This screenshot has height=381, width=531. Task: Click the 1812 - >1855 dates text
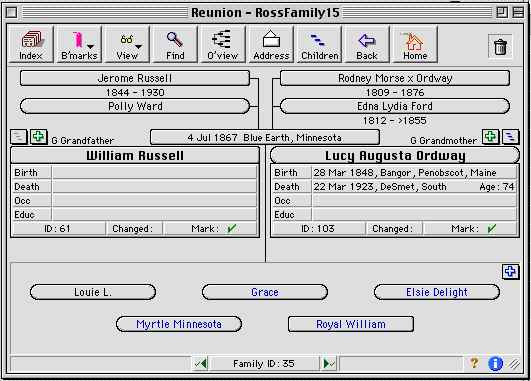click(x=395, y=121)
